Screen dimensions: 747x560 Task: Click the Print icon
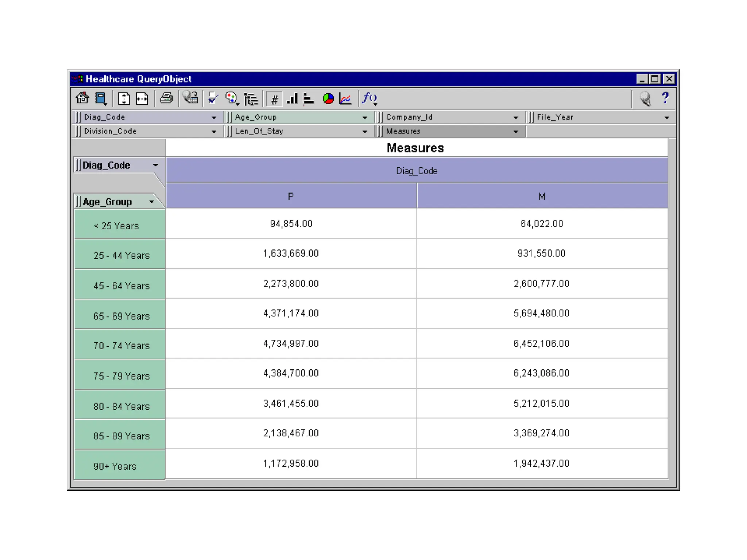pyautogui.click(x=167, y=98)
